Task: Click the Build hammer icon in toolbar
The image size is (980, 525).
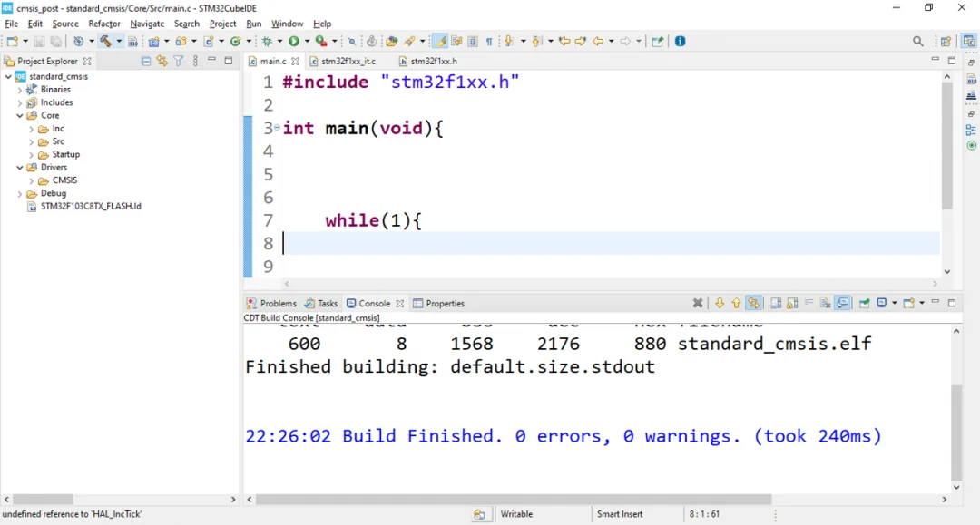Action: [106, 41]
